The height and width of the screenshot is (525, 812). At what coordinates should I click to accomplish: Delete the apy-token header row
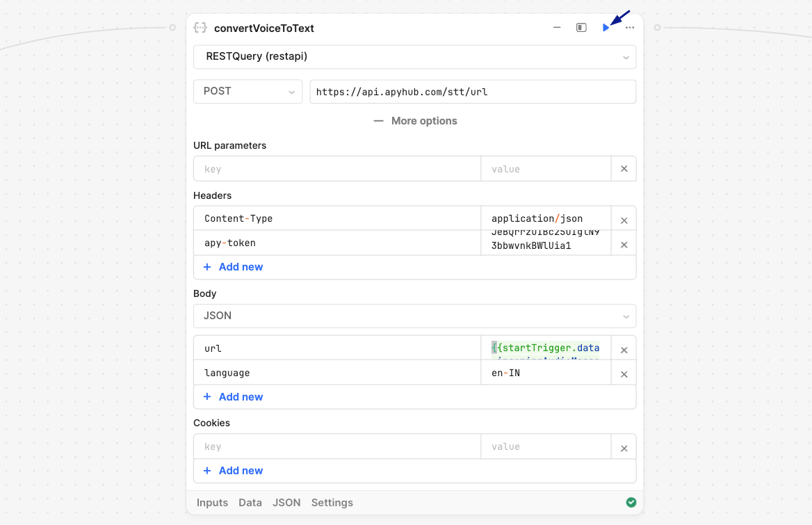point(624,245)
